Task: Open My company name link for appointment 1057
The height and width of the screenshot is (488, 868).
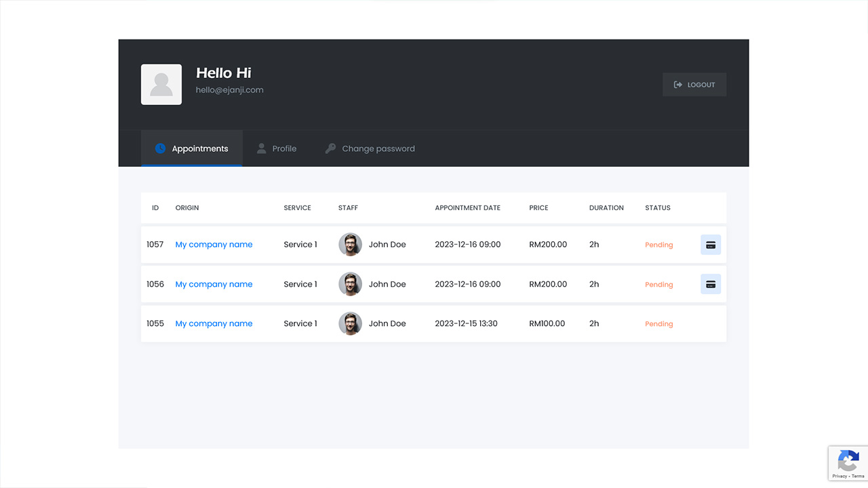Action: coord(214,245)
